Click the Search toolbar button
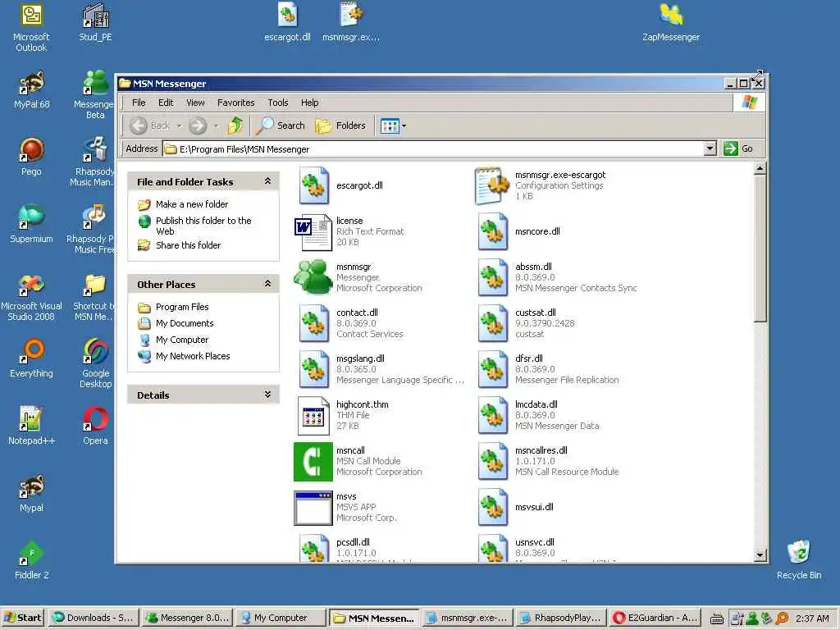The width and height of the screenshot is (840, 630). (x=281, y=126)
